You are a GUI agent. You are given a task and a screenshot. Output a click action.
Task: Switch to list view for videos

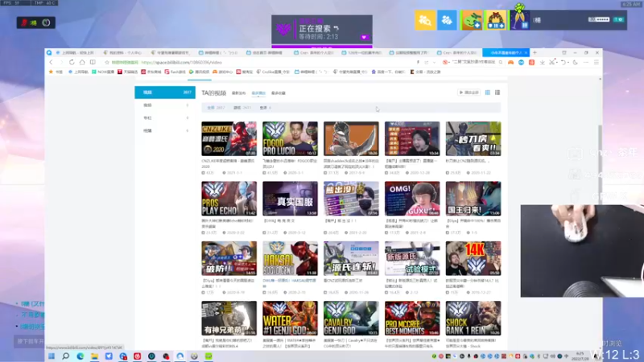pyautogui.click(x=497, y=93)
